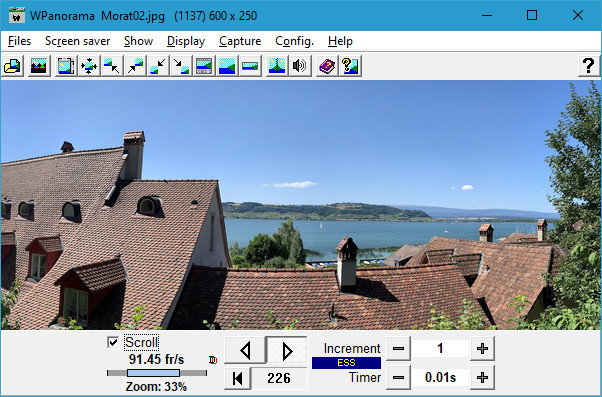Move image to the lower-left corner icon
The image size is (602, 397).
click(x=158, y=66)
